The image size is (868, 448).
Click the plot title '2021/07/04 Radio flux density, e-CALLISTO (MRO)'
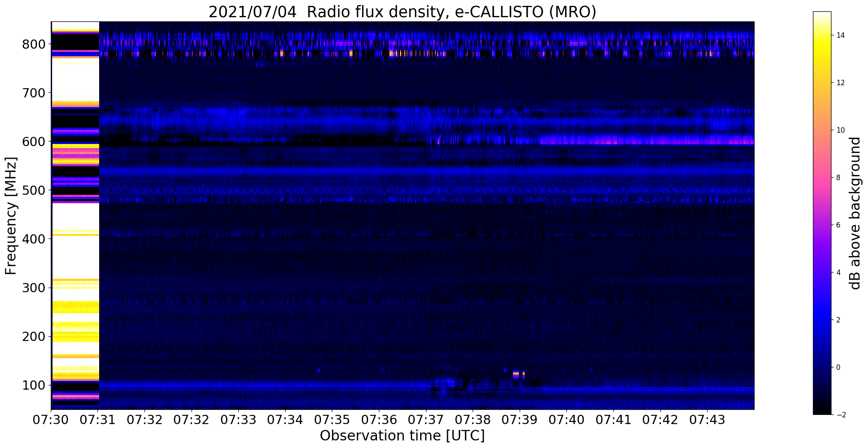pos(402,12)
